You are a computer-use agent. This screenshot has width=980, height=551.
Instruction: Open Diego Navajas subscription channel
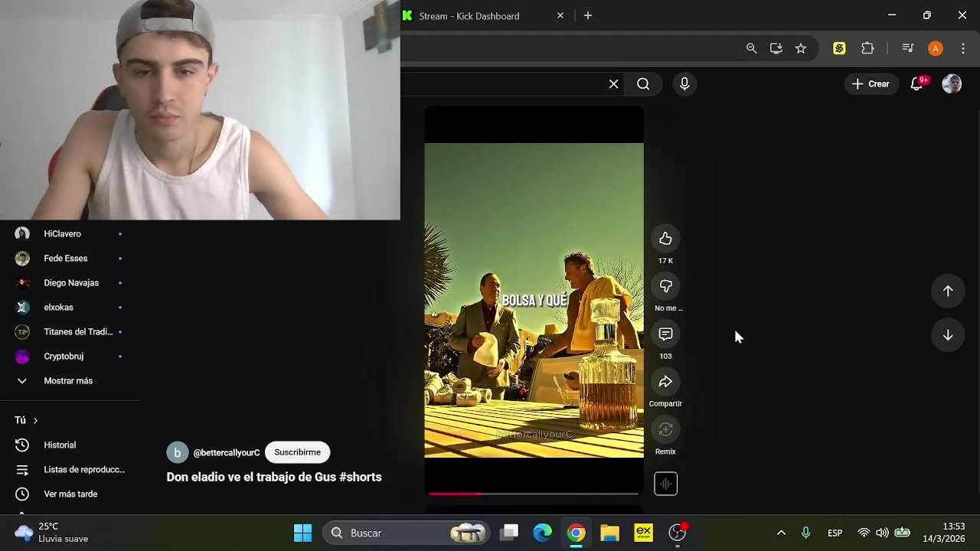tap(70, 282)
